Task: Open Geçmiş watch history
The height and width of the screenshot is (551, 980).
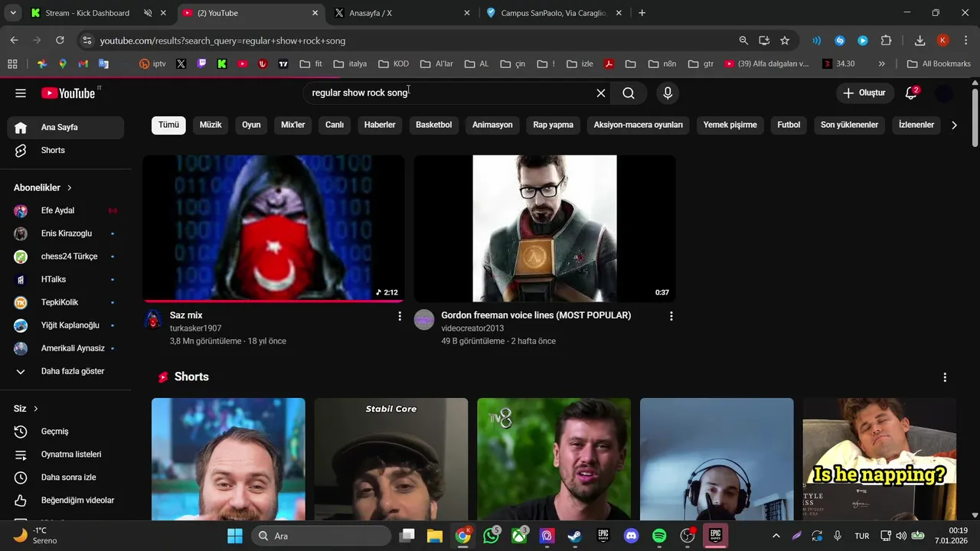Action: pyautogui.click(x=66, y=432)
